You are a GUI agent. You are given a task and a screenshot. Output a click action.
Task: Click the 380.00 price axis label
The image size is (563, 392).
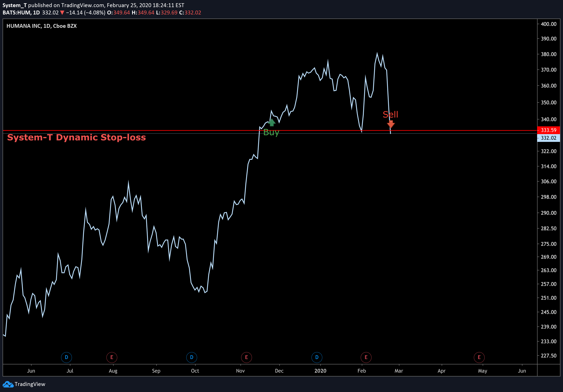tap(549, 54)
